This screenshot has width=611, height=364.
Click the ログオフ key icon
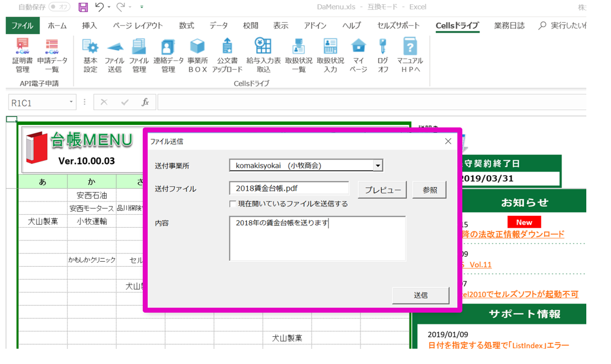click(x=383, y=56)
